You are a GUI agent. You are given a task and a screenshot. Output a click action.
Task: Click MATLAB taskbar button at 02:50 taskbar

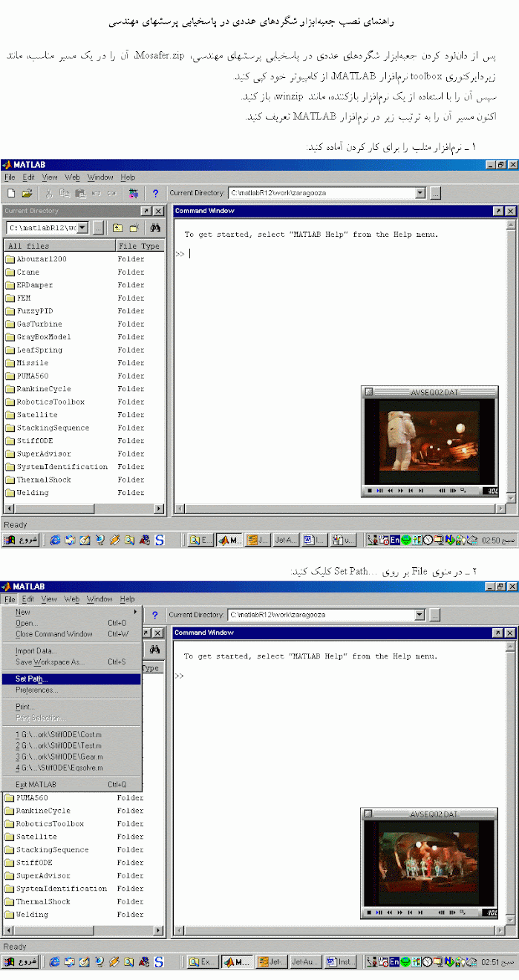(229, 540)
